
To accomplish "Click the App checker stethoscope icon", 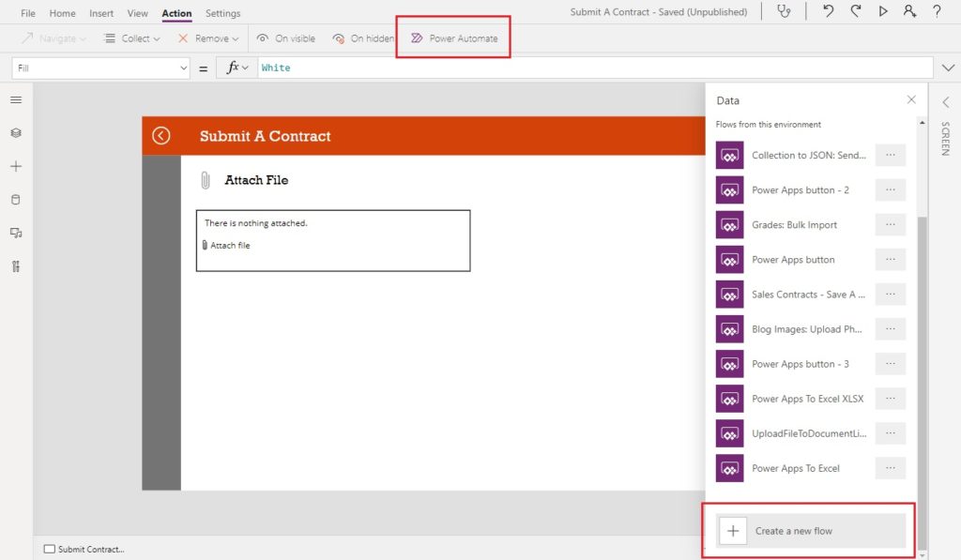I will (784, 11).
